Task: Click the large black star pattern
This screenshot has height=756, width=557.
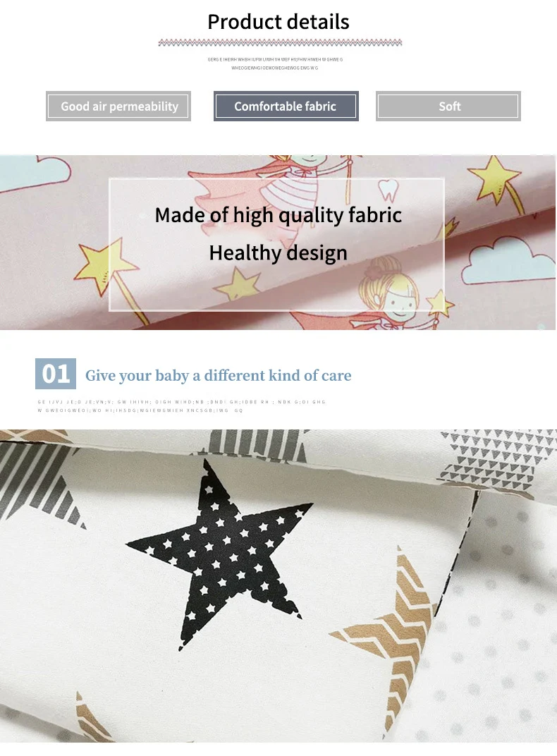Action: tap(219, 554)
